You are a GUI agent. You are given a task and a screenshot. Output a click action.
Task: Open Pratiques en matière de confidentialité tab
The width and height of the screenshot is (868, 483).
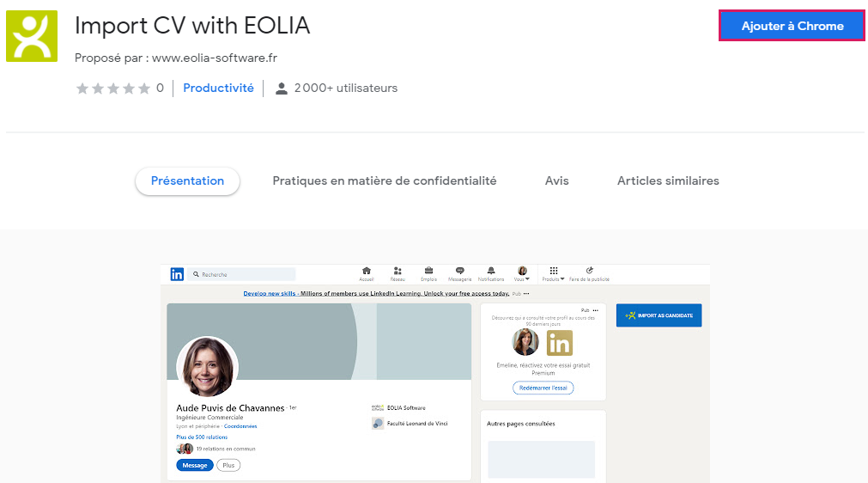point(384,181)
